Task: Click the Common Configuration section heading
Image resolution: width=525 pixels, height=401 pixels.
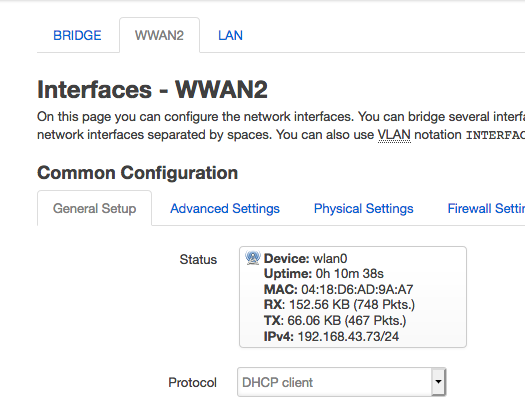Action: point(137,173)
